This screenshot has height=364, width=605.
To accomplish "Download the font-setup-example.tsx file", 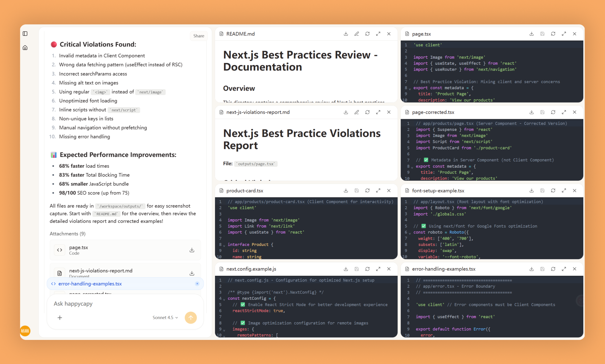I will click(x=532, y=191).
